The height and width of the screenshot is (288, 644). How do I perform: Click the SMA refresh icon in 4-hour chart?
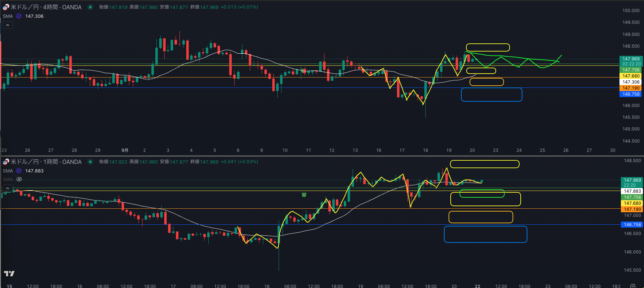tap(19, 16)
